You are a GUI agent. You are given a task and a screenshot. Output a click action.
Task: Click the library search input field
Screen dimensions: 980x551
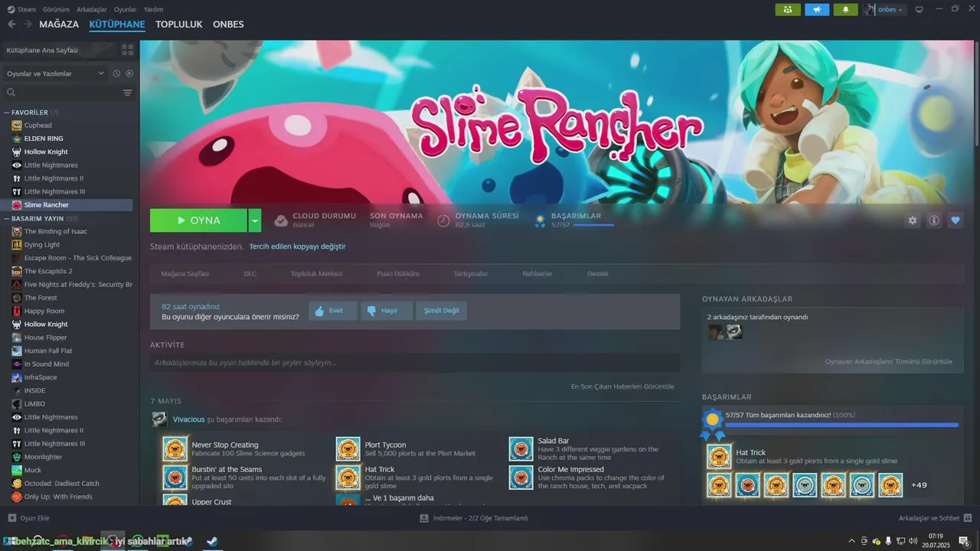coord(67,93)
